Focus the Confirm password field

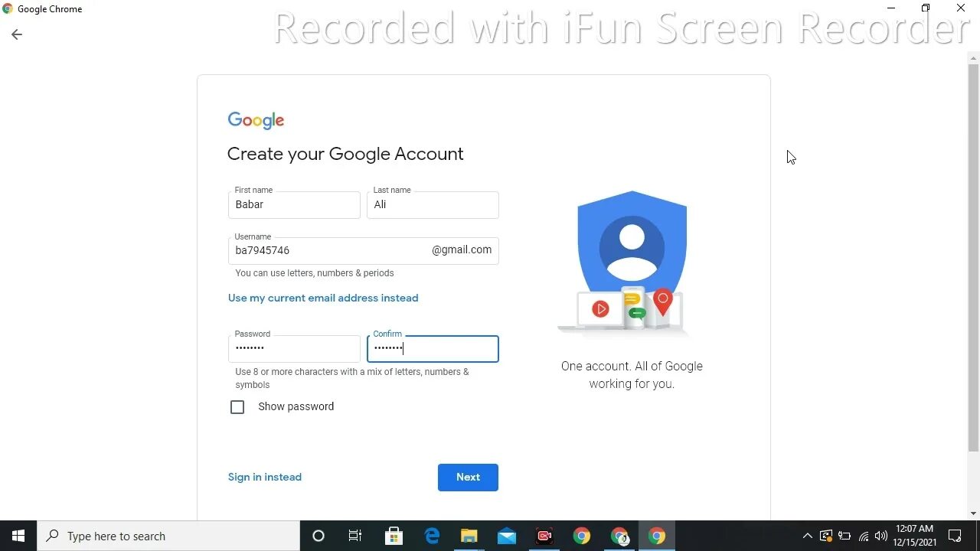click(433, 349)
